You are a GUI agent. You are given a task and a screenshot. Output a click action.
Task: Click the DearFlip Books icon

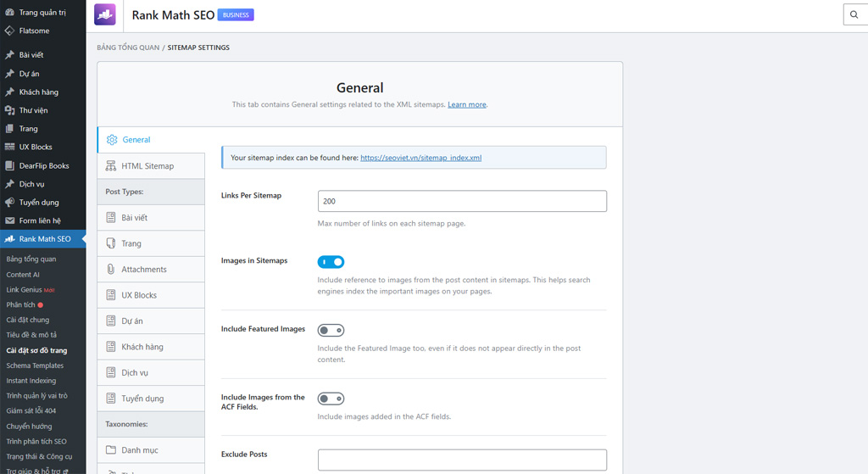pos(9,165)
